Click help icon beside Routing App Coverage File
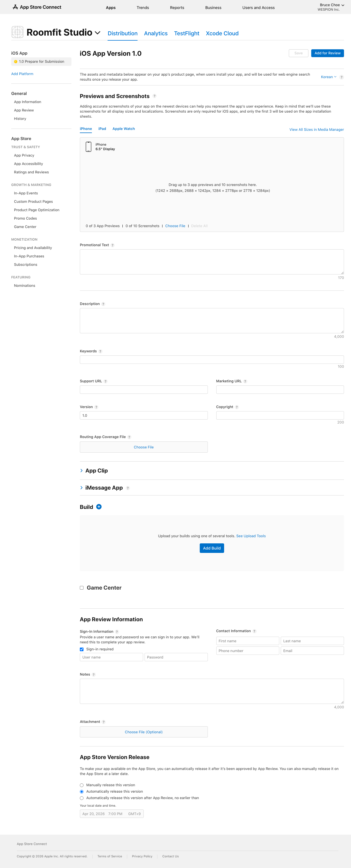This screenshot has height=868, width=351. (x=129, y=437)
